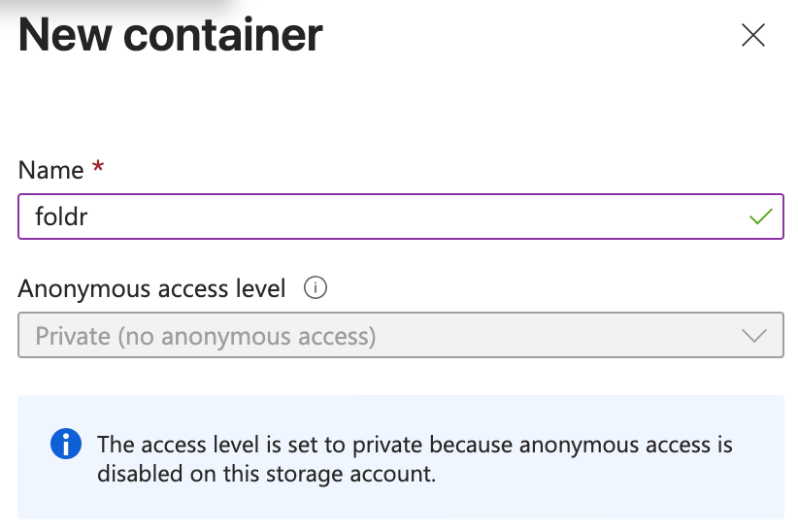
Task: Click the Name input field
Action: [388, 216]
